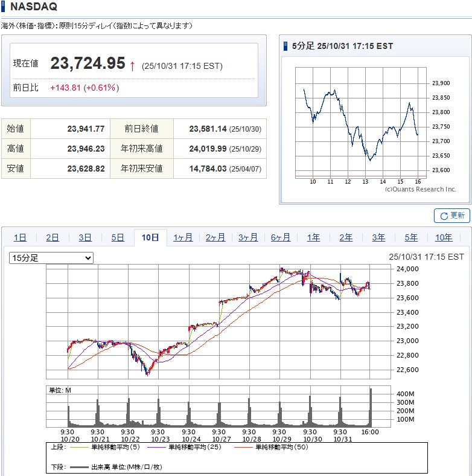Switch to the 1日 chart tab
472x476 pixels.
[20, 237]
